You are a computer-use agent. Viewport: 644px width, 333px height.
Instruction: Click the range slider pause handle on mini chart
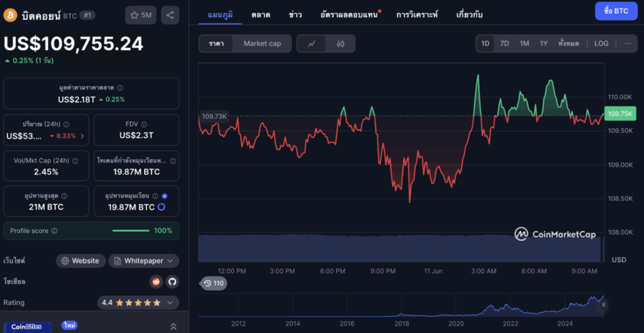[604, 305]
